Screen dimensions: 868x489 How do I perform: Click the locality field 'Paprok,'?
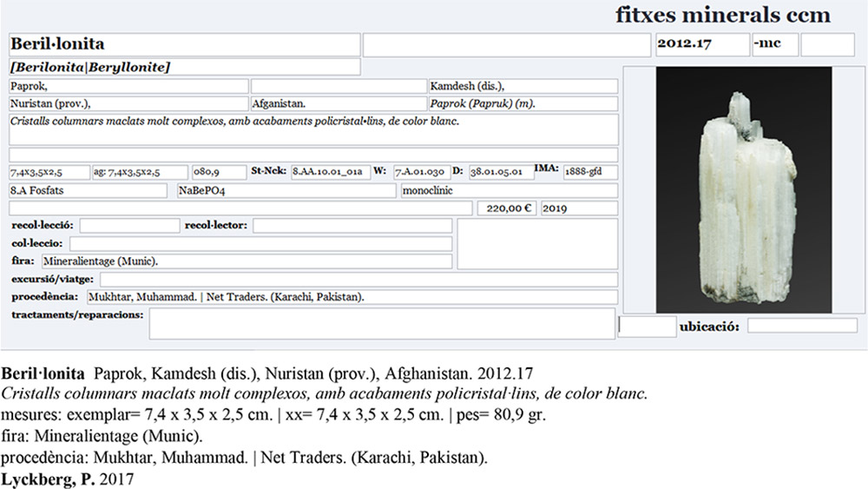click(128, 86)
